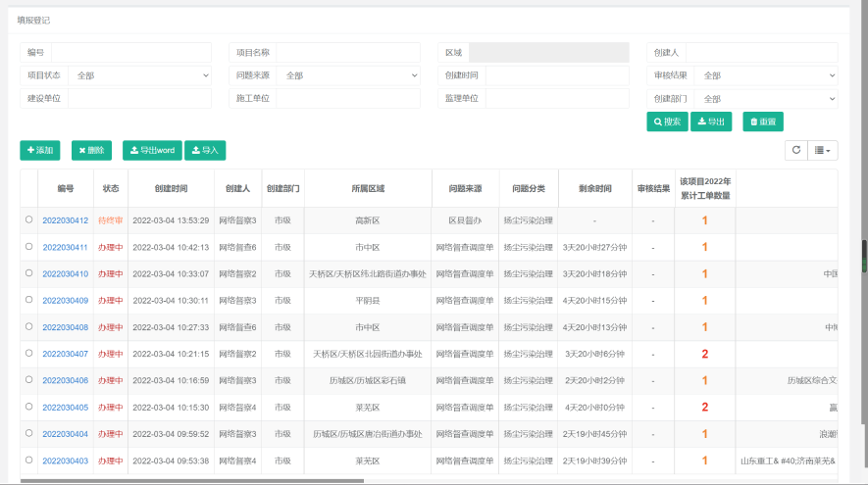Select the radio button for row 2022030403
This screenshot has height=485, width=868.
coord(29,460)
